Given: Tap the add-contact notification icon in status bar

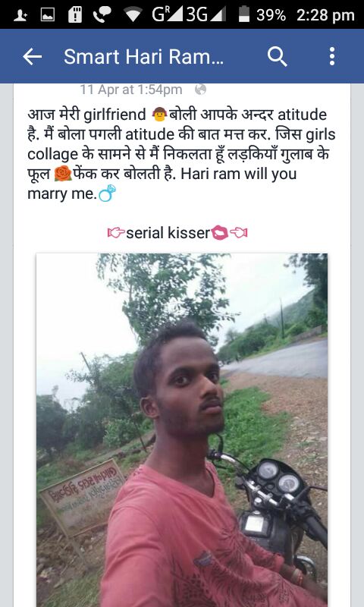Looking at the screenshot, I should point(20,15).
